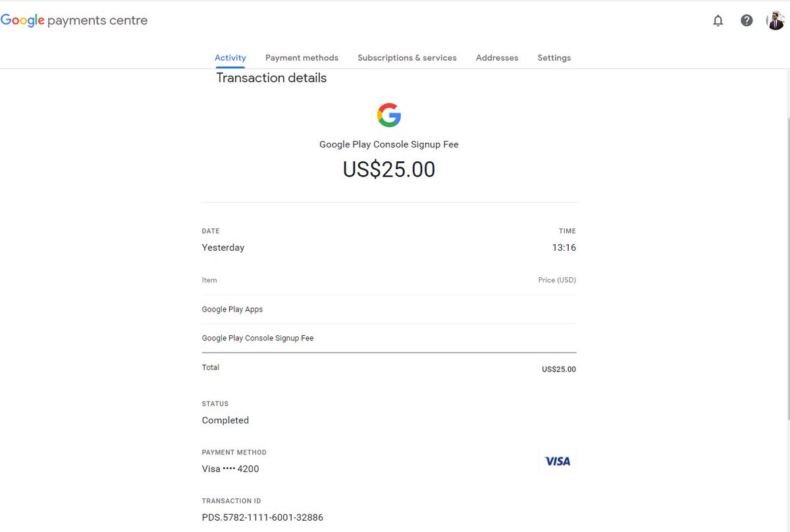790x532 pixels.
Task: Click the large Google G logo
Action: click(389, 115)
